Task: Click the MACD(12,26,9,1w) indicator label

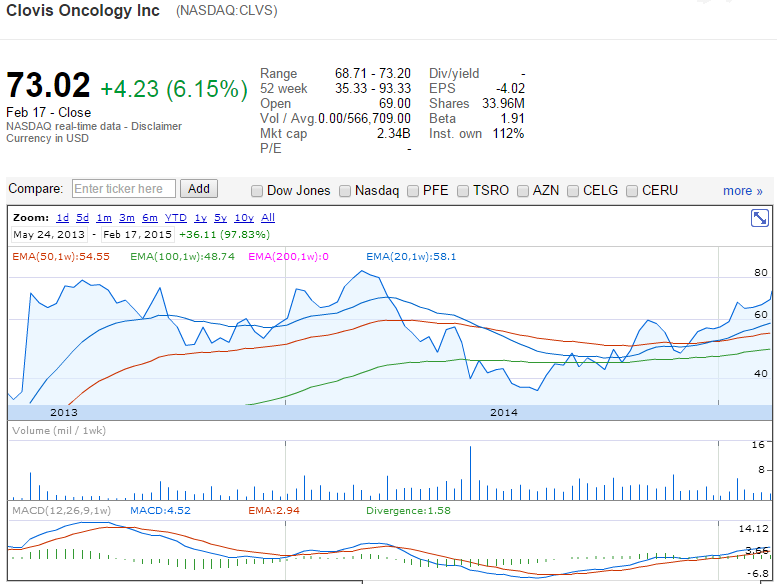Action: click(x=61, y=511)
